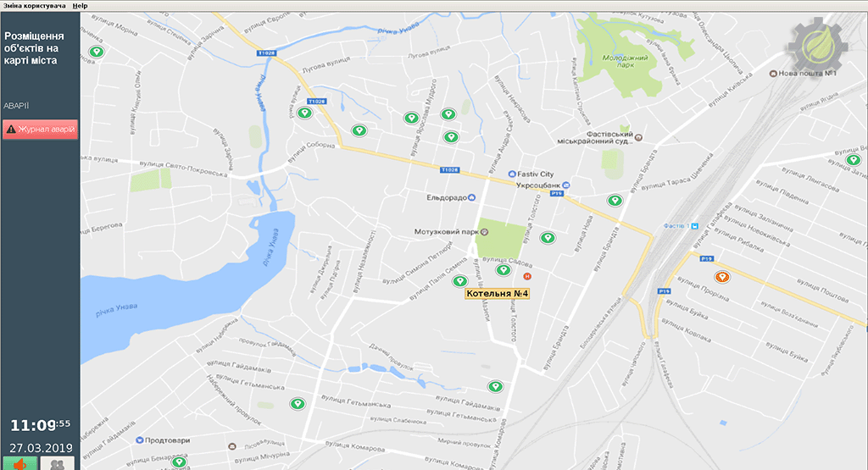Select green marker left of вулиця Гетьманська
Viewport: 868px width, 470px height.
298,404
